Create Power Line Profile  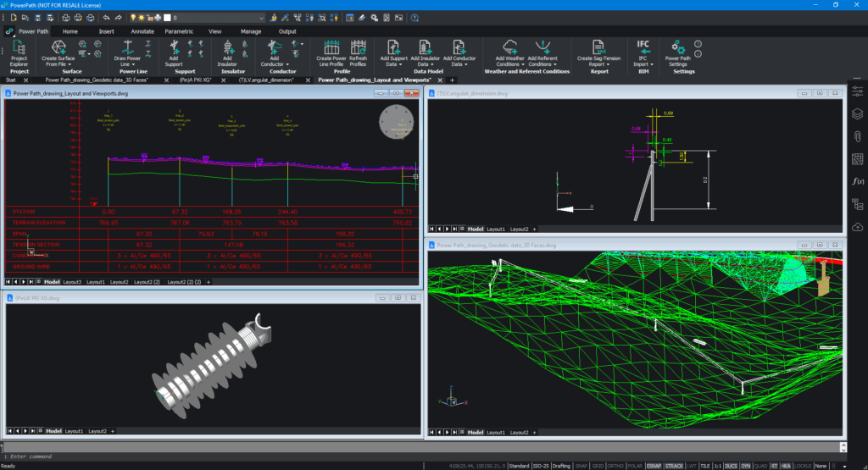point(331,53)
